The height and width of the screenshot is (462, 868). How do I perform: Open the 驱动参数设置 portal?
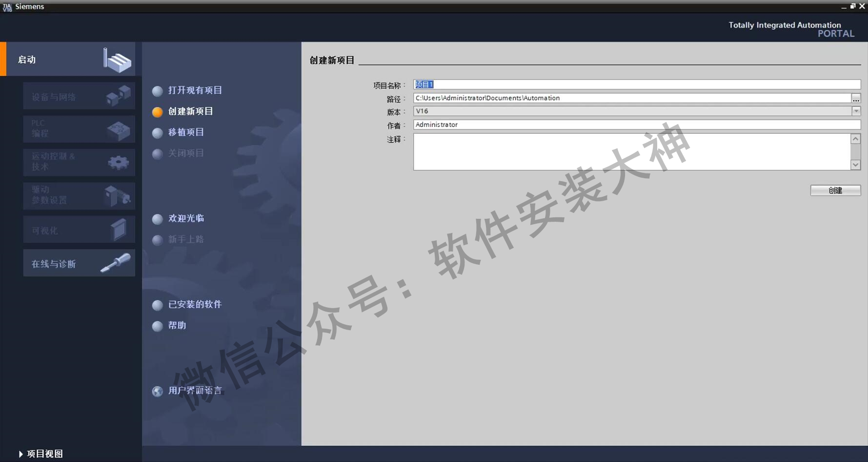pos(79,196)
